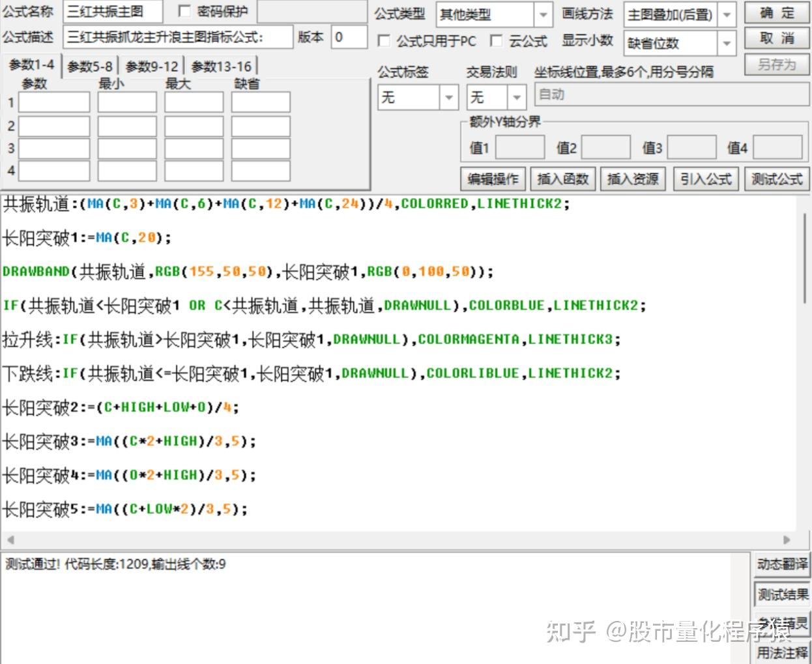
Task: Click row 1 参数 name field
Action: 54,102
